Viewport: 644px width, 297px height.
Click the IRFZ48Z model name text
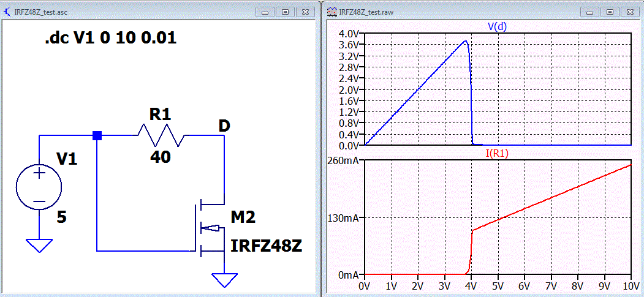(x=267, y=246)
